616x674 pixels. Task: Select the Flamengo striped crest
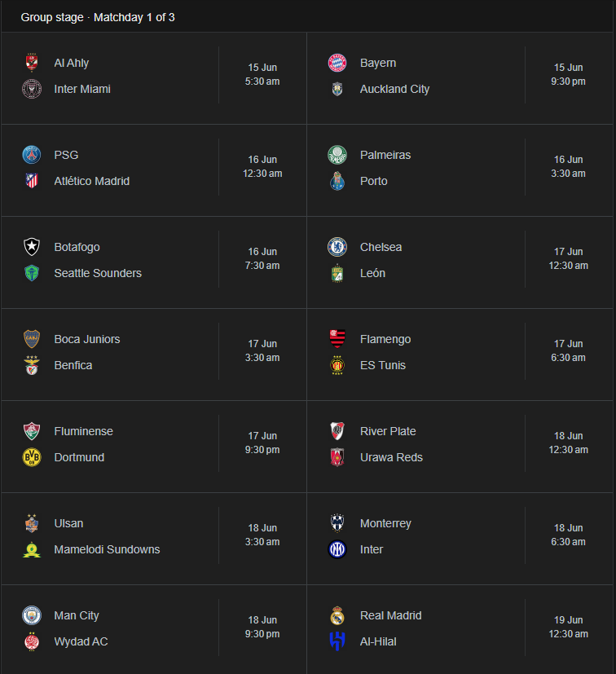(x=337, y=339)
